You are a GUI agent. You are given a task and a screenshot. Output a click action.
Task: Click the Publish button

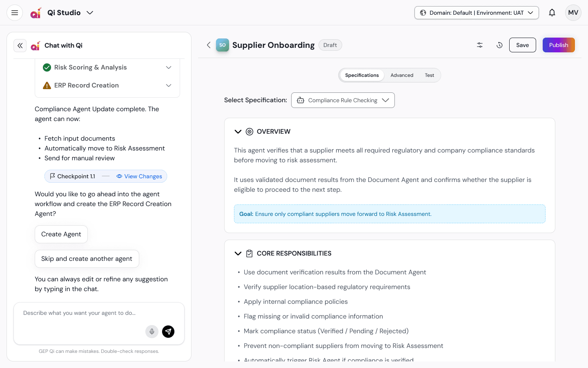[x=559, y=45]
